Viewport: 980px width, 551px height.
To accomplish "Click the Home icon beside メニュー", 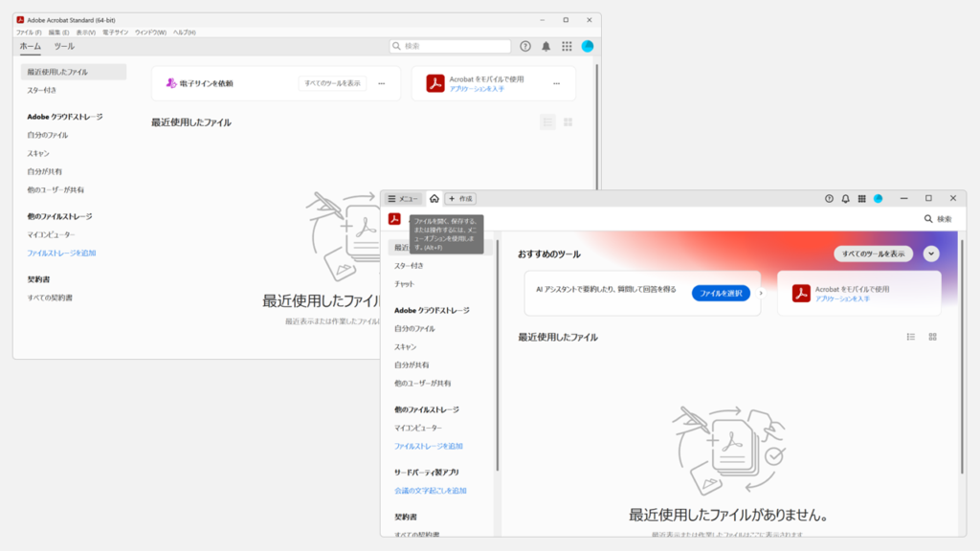I will (434, 199).
